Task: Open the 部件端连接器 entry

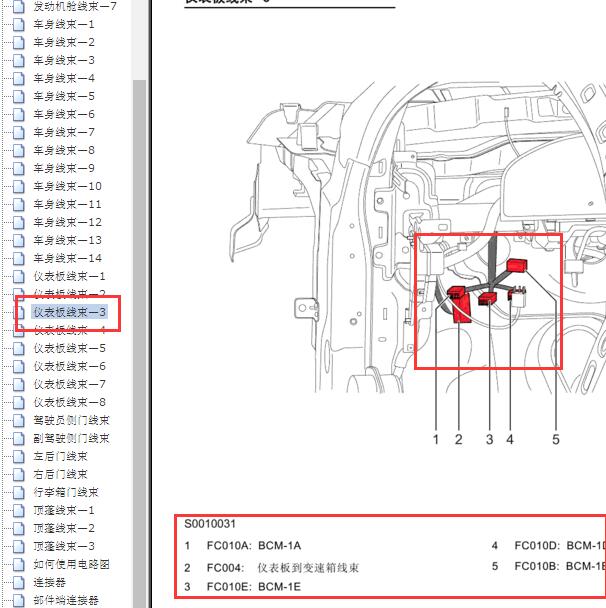Action: coord(66,601)
